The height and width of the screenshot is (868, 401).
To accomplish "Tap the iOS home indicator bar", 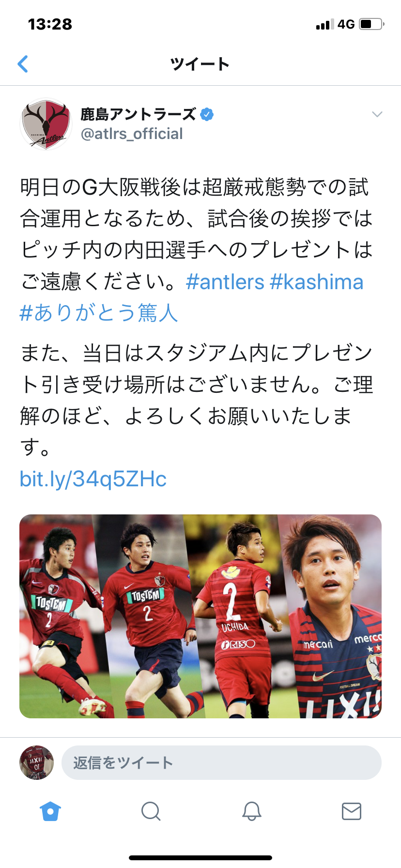I will (200, 858).
